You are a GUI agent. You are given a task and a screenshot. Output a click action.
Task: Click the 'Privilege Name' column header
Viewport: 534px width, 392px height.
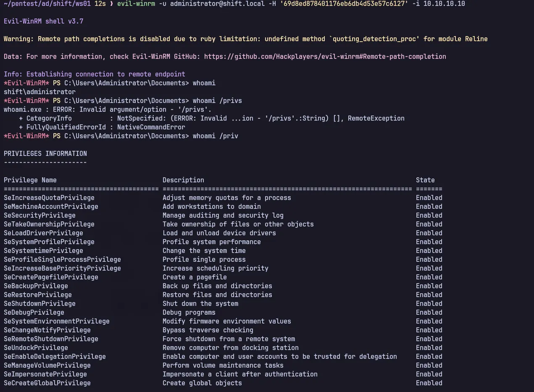[x=30, y=180]
